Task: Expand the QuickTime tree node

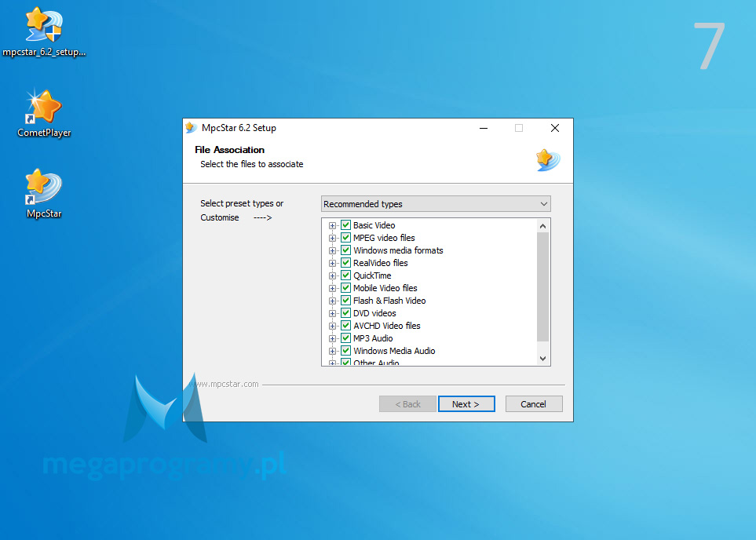Action: point(332,275)
